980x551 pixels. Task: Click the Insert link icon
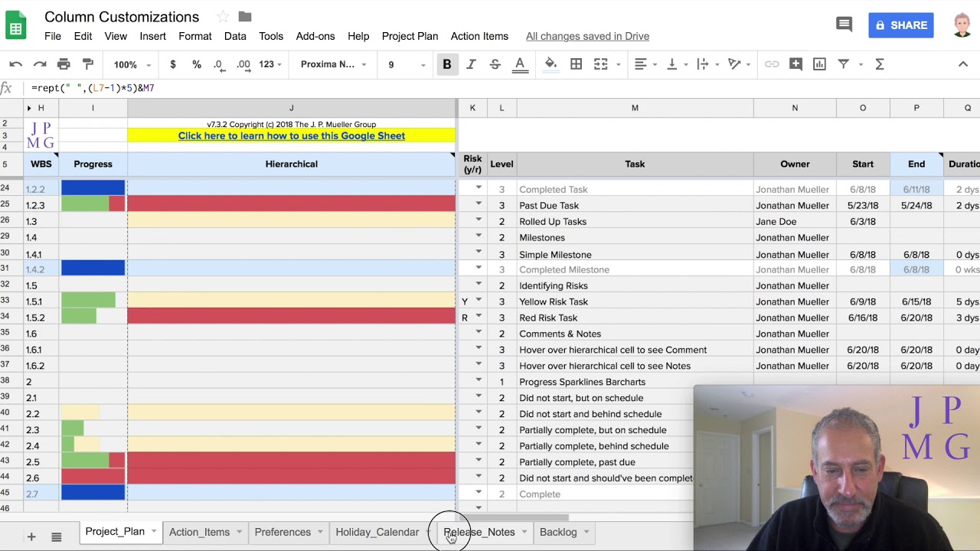coord(772,64)
